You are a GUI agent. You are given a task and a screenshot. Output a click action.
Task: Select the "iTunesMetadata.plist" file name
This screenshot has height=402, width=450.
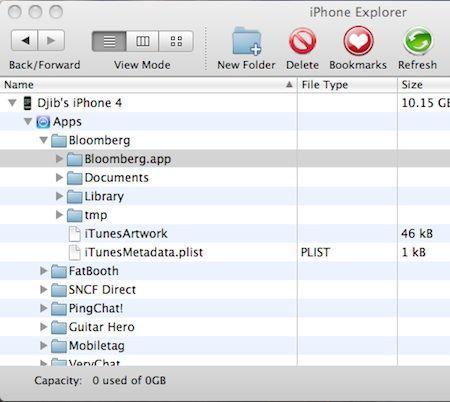tap(144, 252)
